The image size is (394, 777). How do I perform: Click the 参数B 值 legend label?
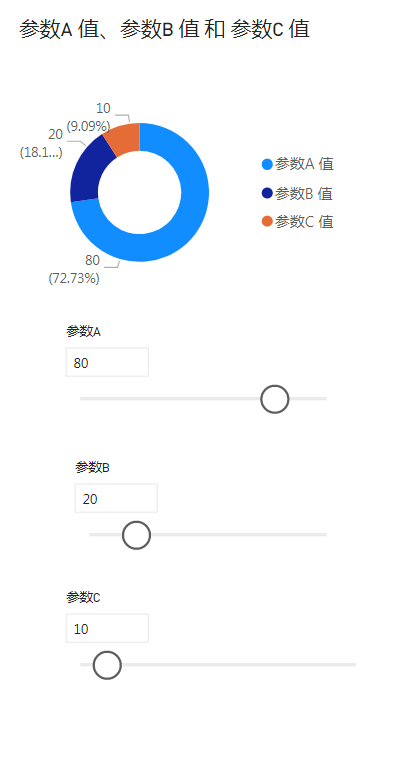[x=304, y=193]
